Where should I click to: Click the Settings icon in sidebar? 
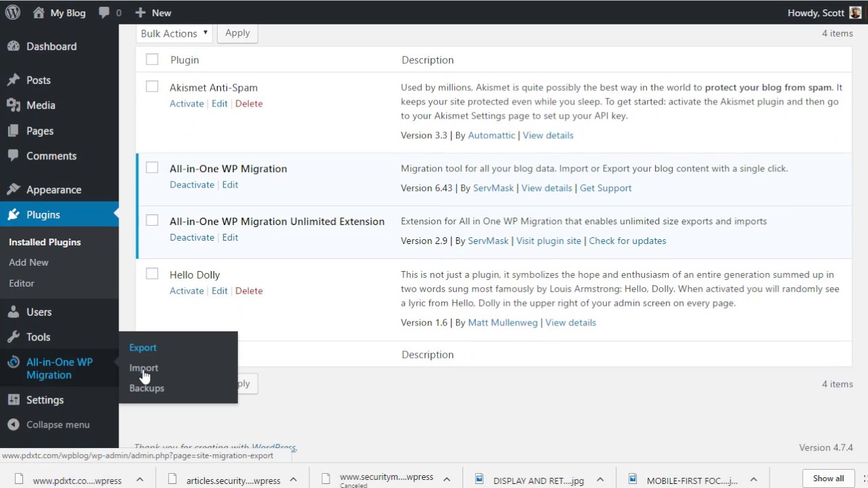[x=14, y=400]
